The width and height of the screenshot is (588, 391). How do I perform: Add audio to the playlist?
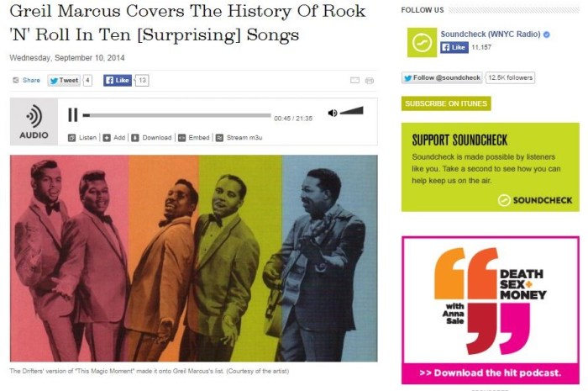coord(114,138)
